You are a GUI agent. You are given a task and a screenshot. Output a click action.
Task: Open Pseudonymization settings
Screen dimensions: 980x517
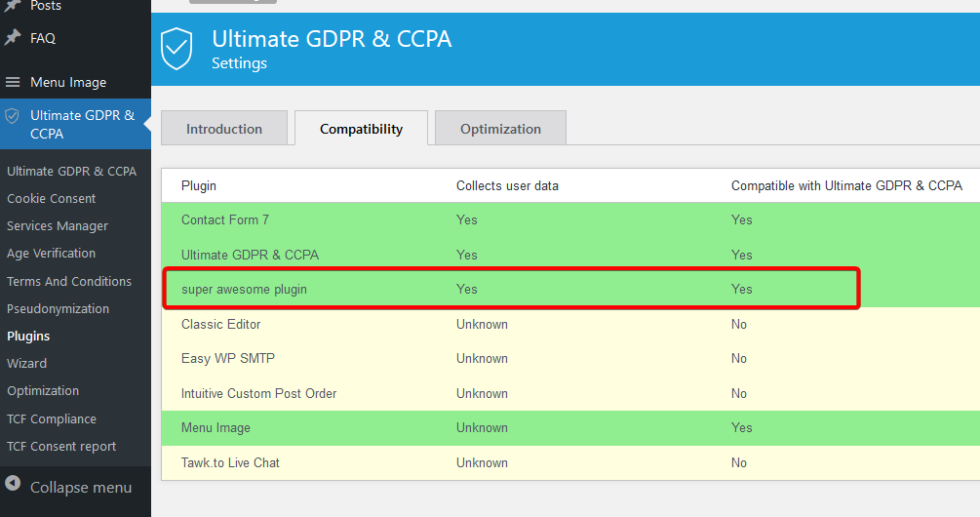(x=59, y=309)
